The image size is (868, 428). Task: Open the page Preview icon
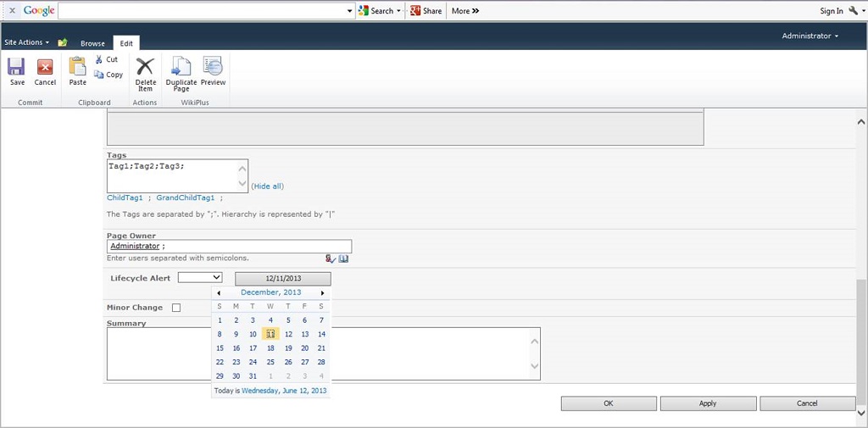[213, 68]
